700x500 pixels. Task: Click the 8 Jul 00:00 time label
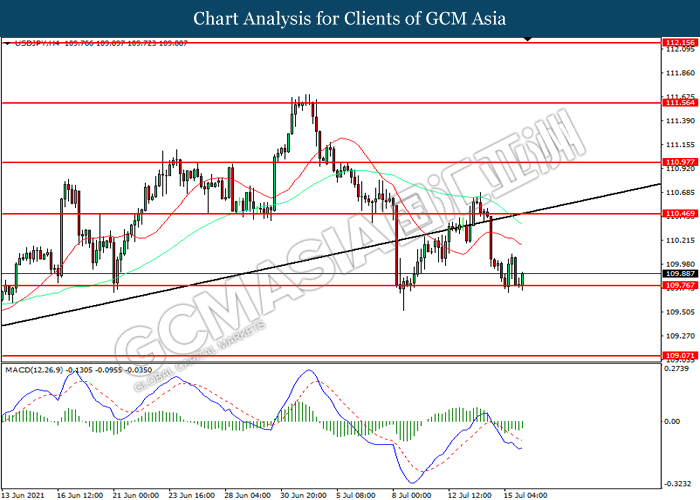[x=413, y=495]
